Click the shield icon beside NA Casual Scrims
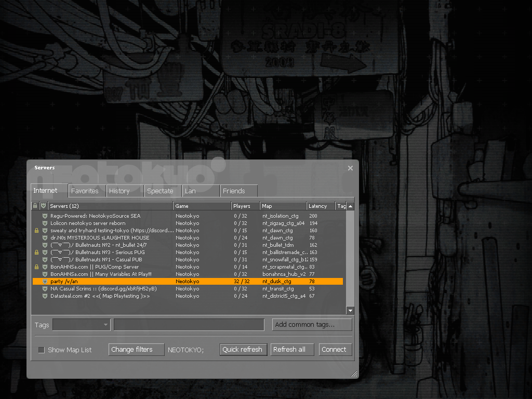 [45, 289]
